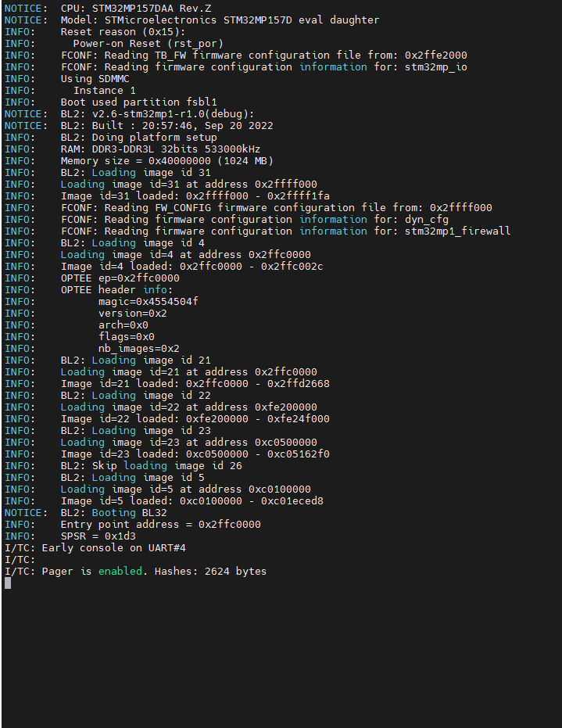Image resolution: width=562 pixels, height=728 pixels.
Task: Click 'DDR3-DDR3L 32bits 533000kHz' RAM text
Action: tap(176, 149)
